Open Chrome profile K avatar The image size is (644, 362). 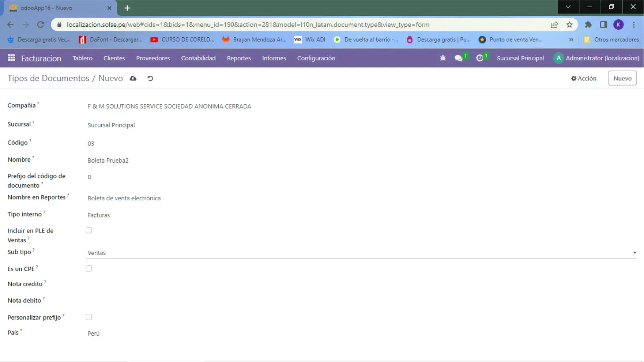click(618, 25)
